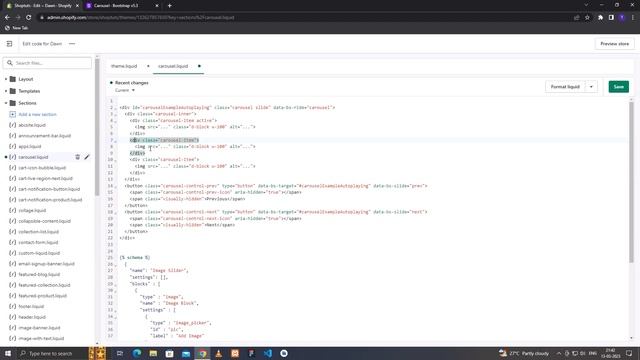Viewport: 640px width, 360px height.
Task: Open the exit/back icon beside Edit code for Dawn
Action: 9,44
